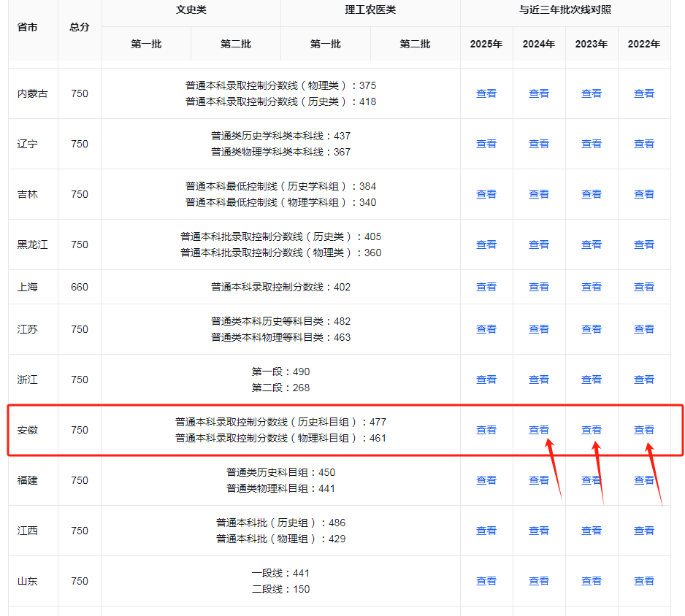
Task: Open 黑龙江 2024年 查看 link
Action: pyautogui.click(x=539, y=245)
